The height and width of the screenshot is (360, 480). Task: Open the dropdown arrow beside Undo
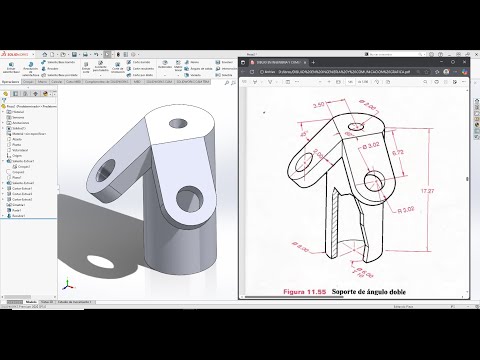[101, 54]
